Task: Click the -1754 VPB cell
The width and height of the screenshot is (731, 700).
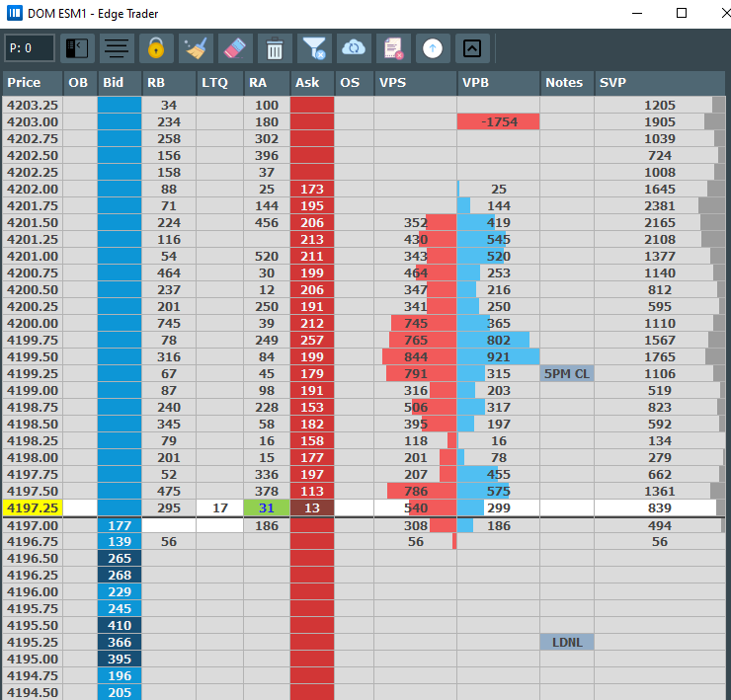Action: pos(499,121)
